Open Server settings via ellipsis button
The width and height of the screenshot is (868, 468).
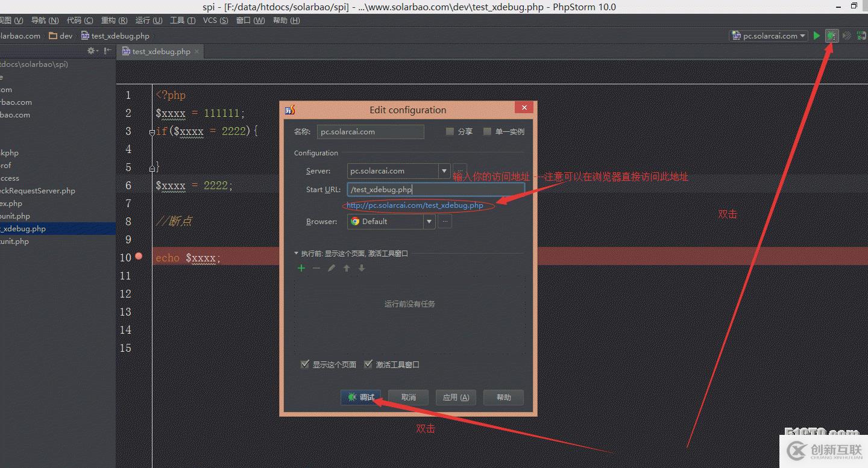459,171
